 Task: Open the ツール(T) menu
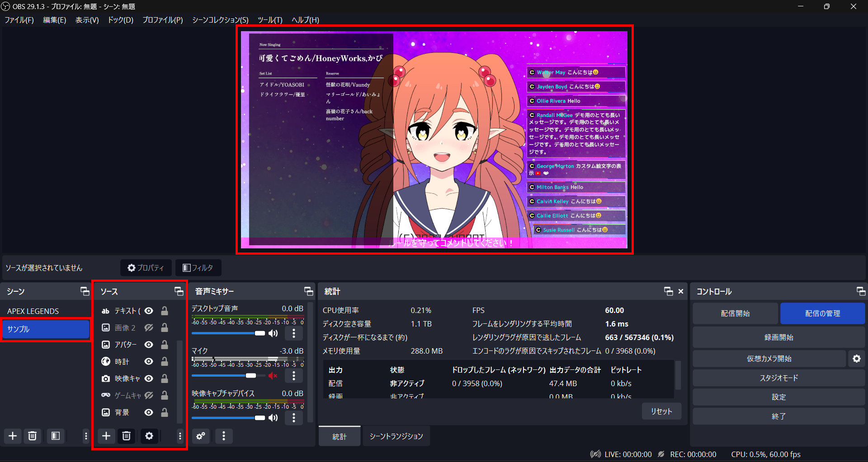pos(270,20)
